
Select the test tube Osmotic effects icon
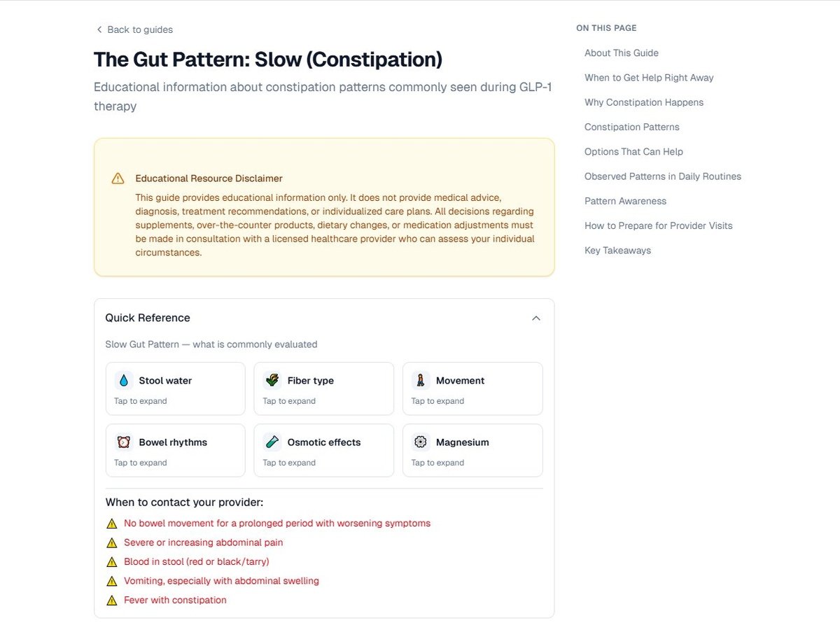pyautogui.click(x=272, y=442)
